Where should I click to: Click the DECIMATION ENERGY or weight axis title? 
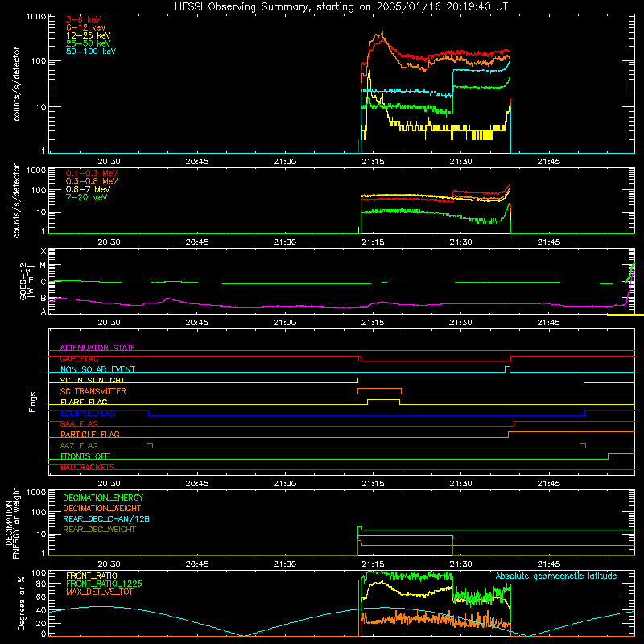pyautogui.click(x=12, y=522)
